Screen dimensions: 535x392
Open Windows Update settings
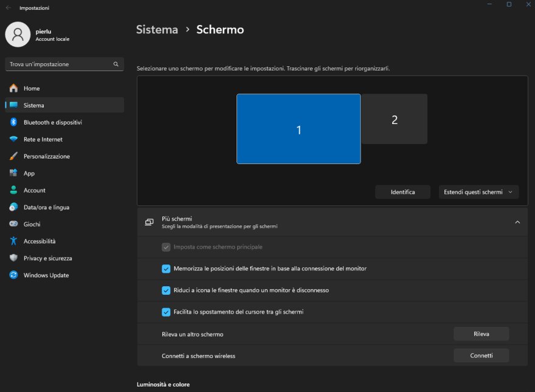(x=64, y=275)
